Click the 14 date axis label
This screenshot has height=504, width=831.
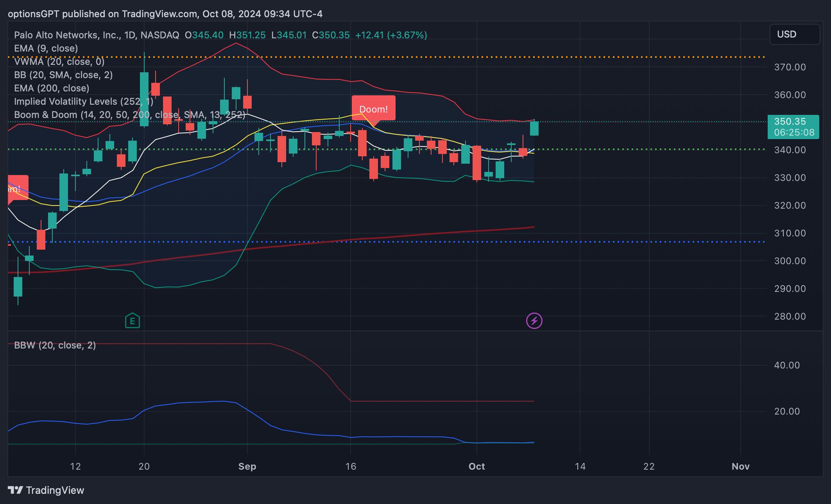[580, 466]
